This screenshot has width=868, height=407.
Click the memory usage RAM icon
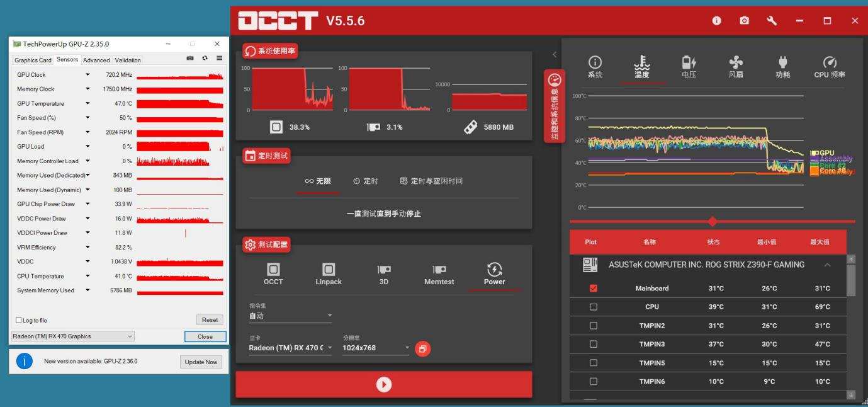tap(470, 127)
